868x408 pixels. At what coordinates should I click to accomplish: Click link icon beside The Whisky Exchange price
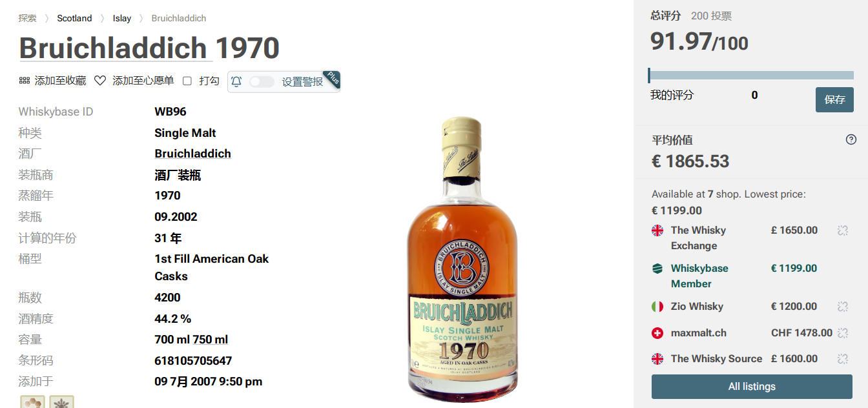tap(843, 230)
